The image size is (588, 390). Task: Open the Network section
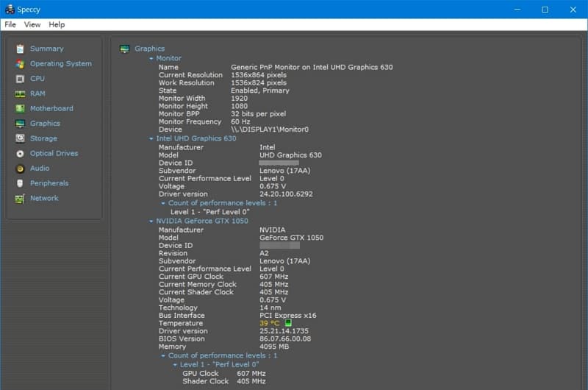click(x=44, y=198)
